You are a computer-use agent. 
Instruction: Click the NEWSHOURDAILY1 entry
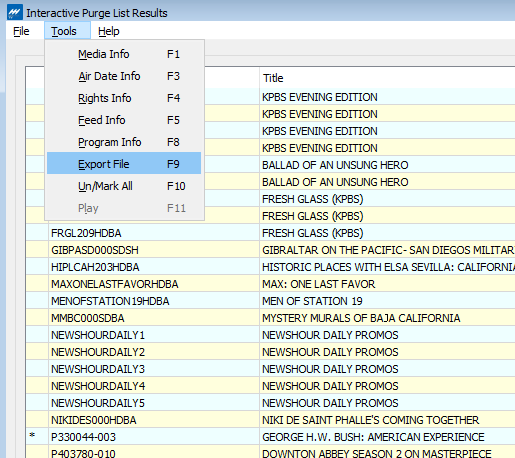(98, 335)
